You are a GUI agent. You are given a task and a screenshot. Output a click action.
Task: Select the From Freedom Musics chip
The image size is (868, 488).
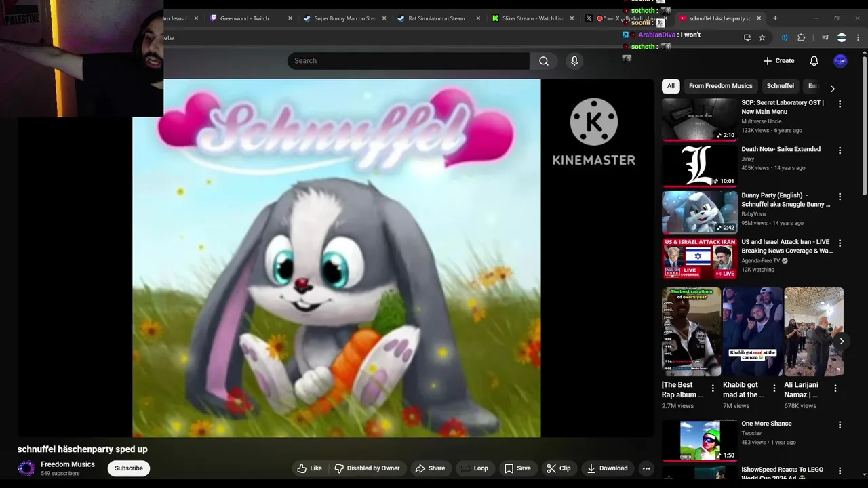coord(720,86)
